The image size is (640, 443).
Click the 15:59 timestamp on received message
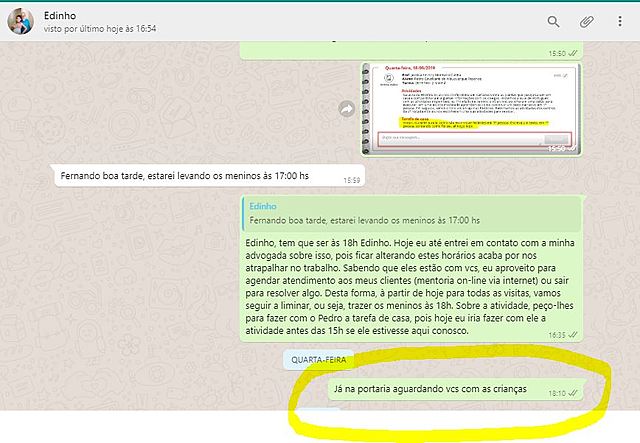[x=351, y=180]
